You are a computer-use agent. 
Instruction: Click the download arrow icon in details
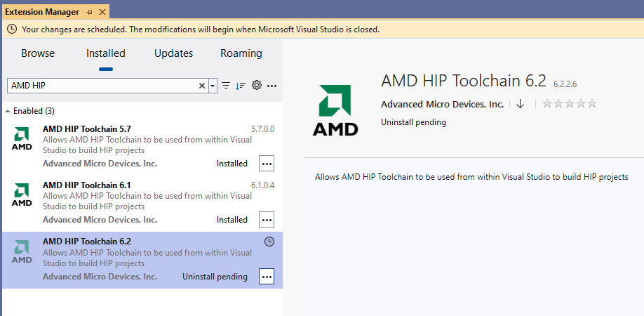pyautogui.click(x=520, y=104)
